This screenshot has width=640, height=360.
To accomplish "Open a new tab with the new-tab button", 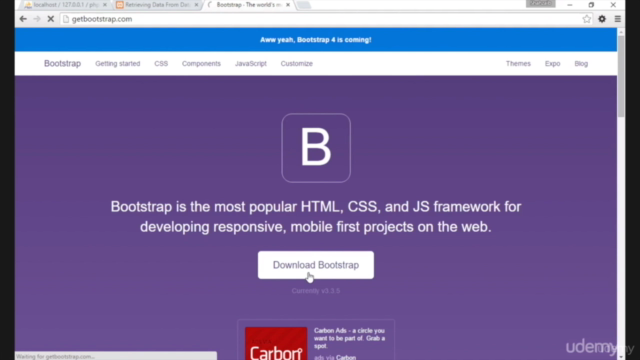I will 304,5.
